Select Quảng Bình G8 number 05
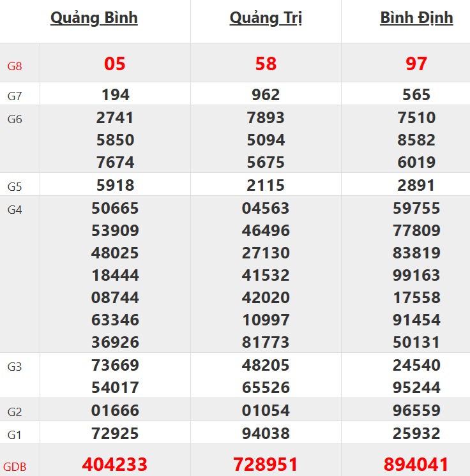The image size is (470, 476). (115, 64)
